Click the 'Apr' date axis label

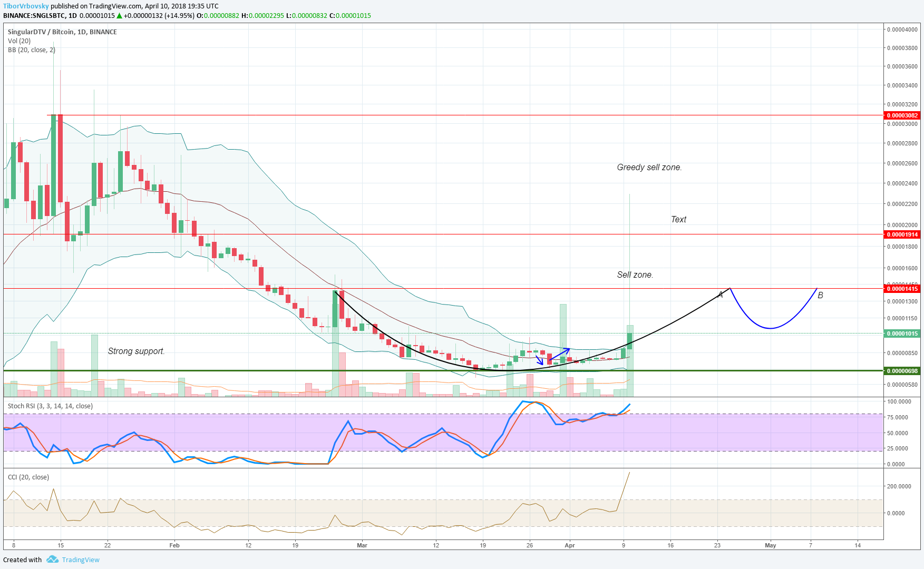coord(570,545)
